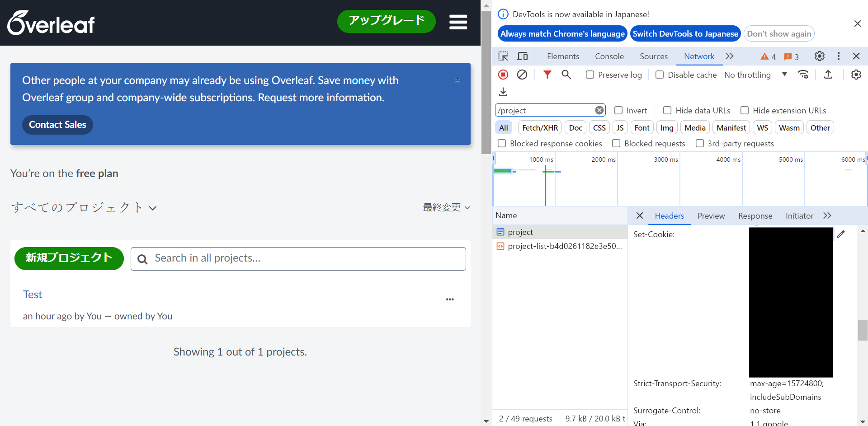Screen dimensions: 868x426
Task: Open network conditions wifi icon
Action: tap(803, 75)
